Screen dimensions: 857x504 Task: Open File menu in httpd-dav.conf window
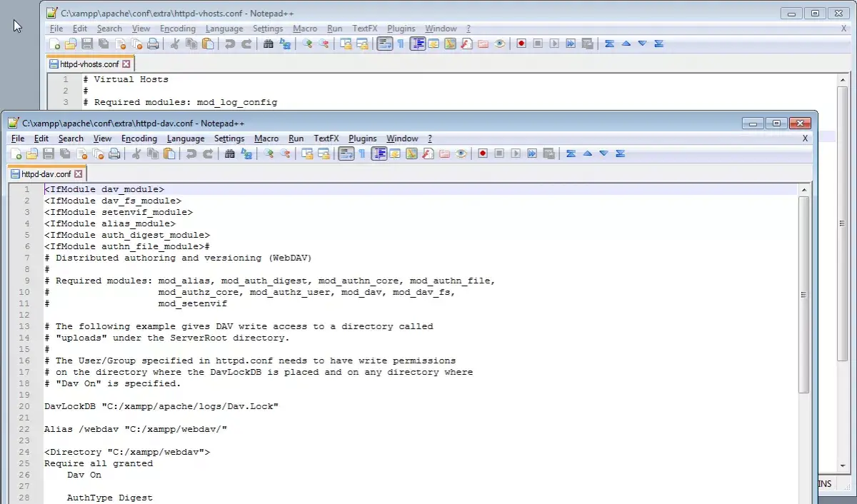pos(18,138)
